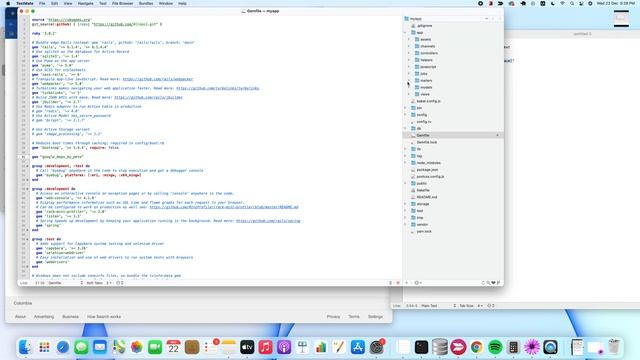The height and width of the screenshot is (360, 640).
Task: Open the rails/spring GitHub link
Action: pyautogui.click(x=268, y=221)
